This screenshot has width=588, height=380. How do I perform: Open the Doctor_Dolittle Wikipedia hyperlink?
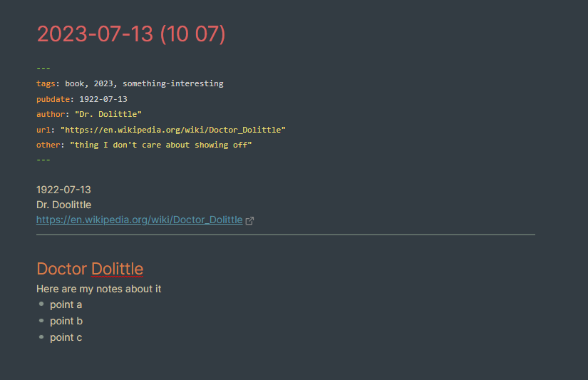coord(139,220)
